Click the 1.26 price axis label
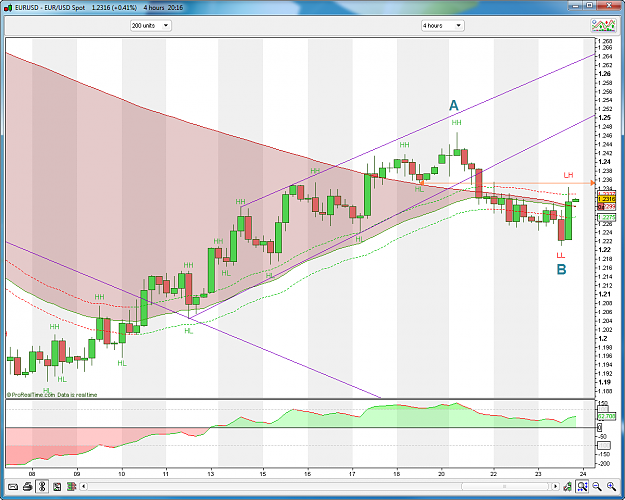 [x=605, y=74]
